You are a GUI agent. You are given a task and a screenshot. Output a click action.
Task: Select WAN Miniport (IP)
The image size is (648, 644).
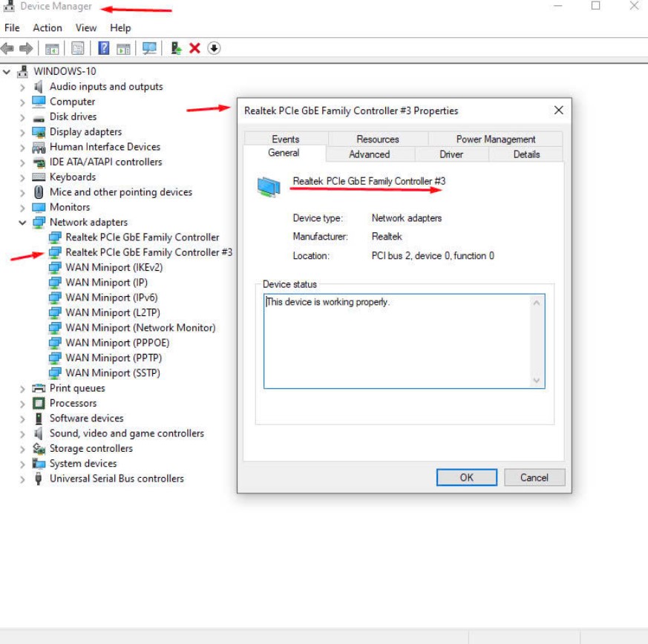click(107, 283)
